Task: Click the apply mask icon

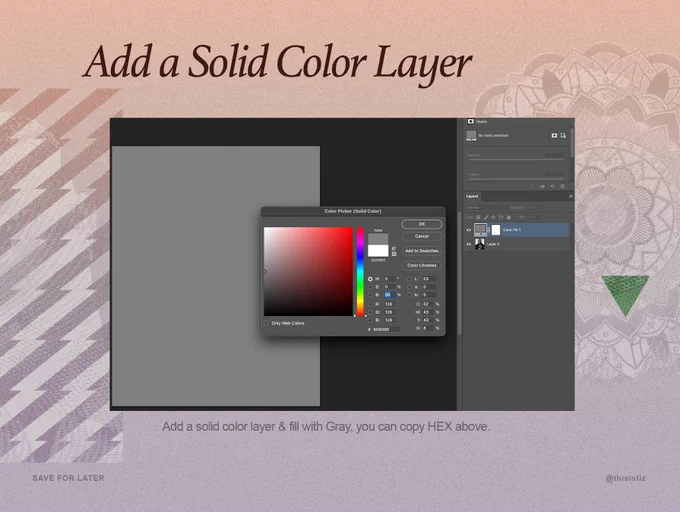Action: pos(543,186)
